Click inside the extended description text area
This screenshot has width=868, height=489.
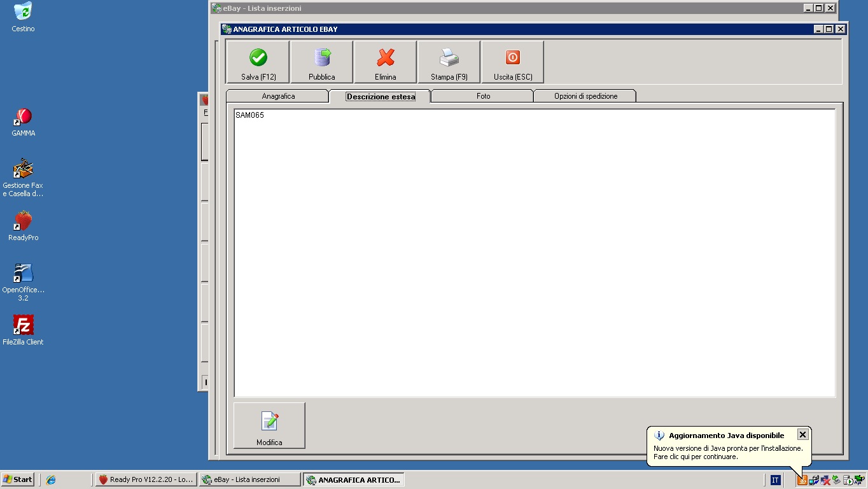pos(535,253)
